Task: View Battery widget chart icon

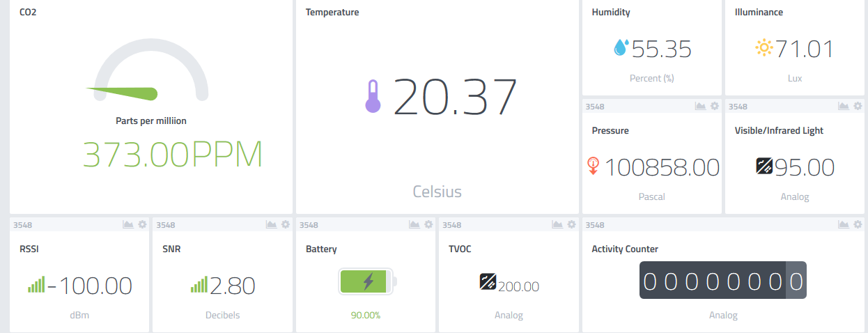Action: click(x=414, y=224)
